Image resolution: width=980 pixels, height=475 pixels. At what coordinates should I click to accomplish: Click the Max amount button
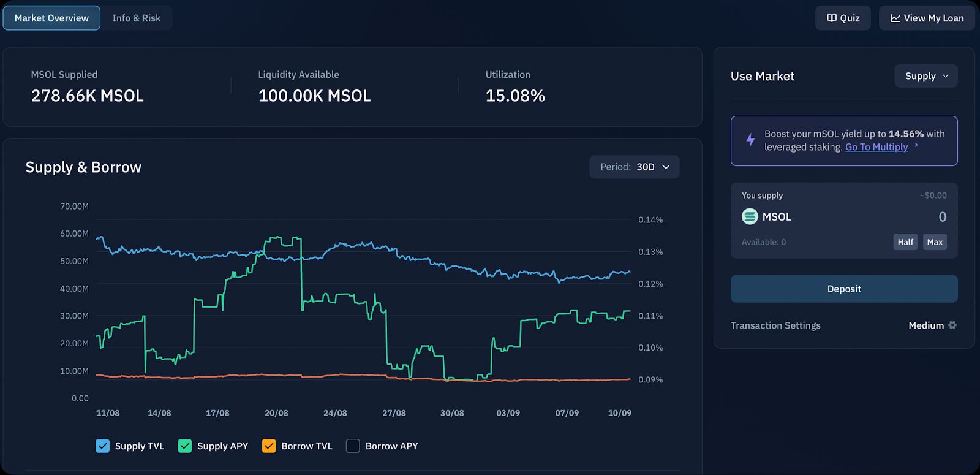pos(935,242)
